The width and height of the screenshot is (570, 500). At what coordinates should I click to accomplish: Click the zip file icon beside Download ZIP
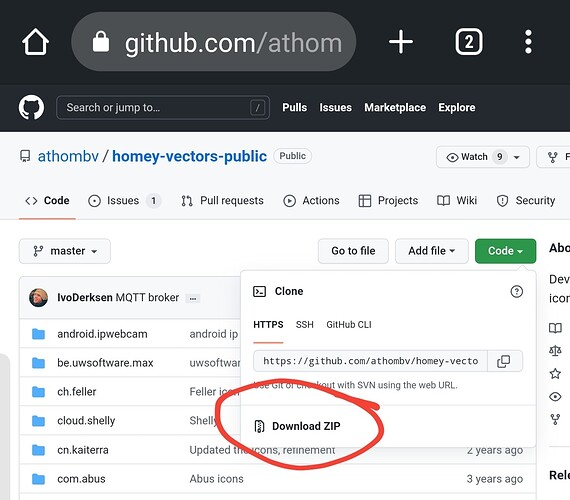[x=259, y=426]
